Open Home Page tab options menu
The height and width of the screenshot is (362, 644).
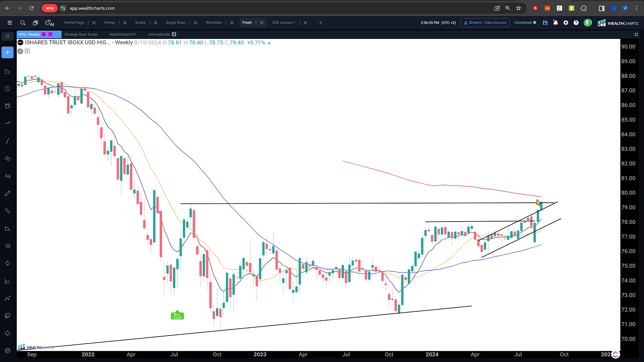coord(88,23)
